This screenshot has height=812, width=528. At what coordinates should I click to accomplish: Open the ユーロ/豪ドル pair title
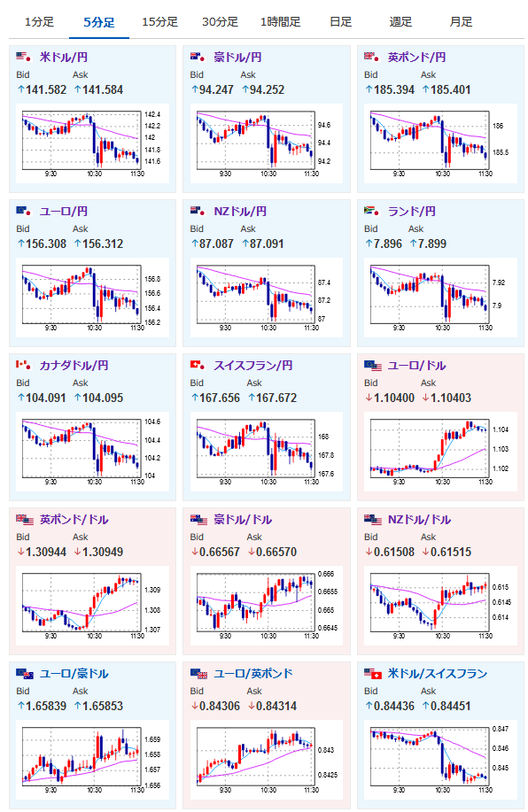point(74,674)
